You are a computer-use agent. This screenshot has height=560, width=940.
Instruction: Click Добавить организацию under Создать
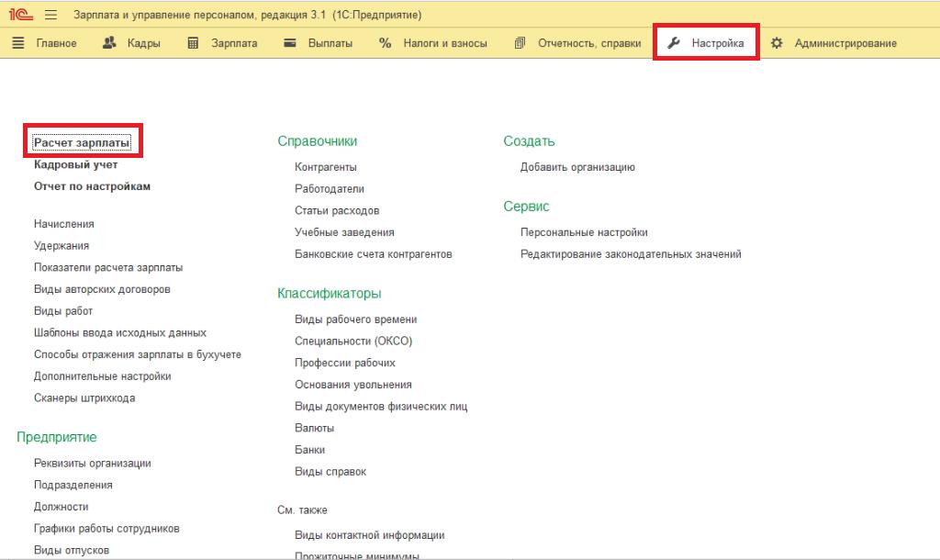(x=577, y=167)
